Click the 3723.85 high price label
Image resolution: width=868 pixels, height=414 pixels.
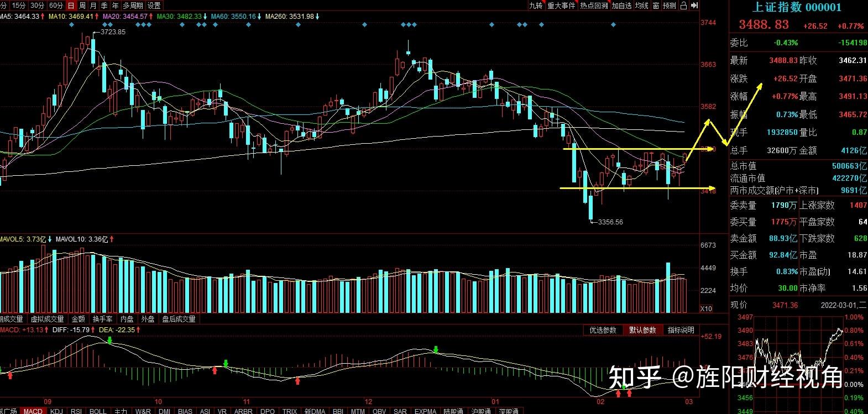click(x=113, y=32)
